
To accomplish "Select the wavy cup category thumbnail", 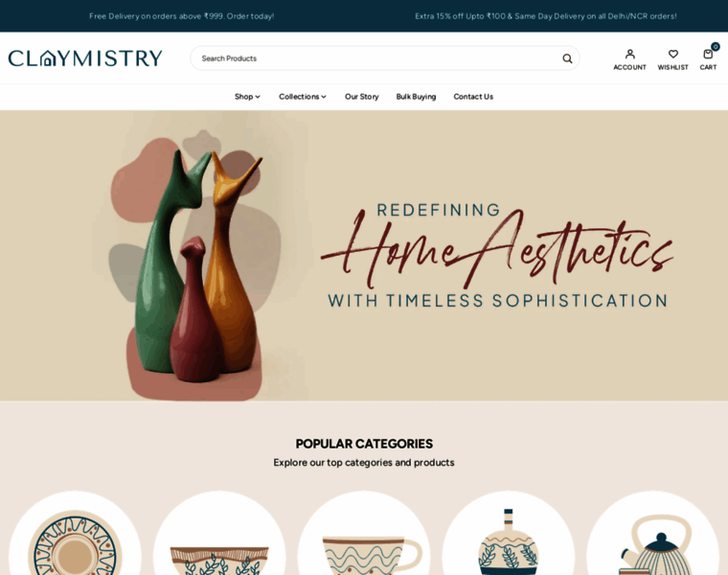I will click(364, 533).
